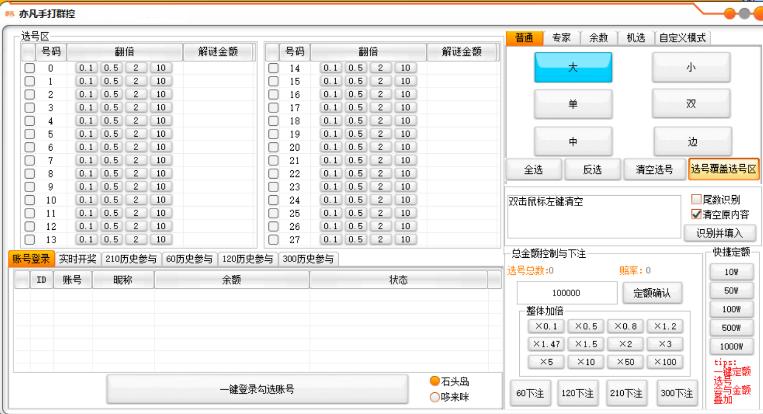Screen dimensions: 763x414
Task: Check the checkbox for number 27
Action: pos(273,239)
